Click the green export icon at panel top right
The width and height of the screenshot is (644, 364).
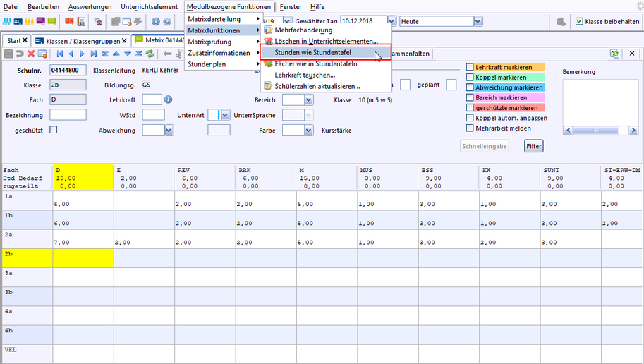coord(615,54)
